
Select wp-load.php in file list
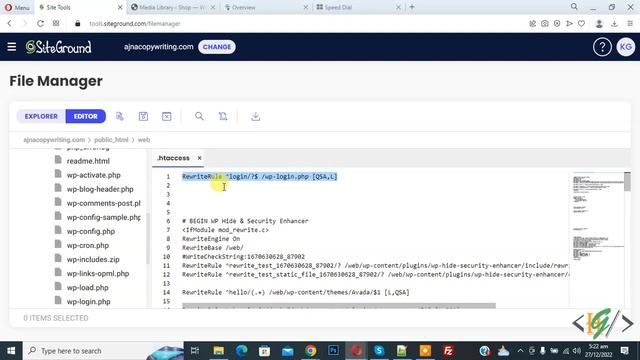coord(87,288)
